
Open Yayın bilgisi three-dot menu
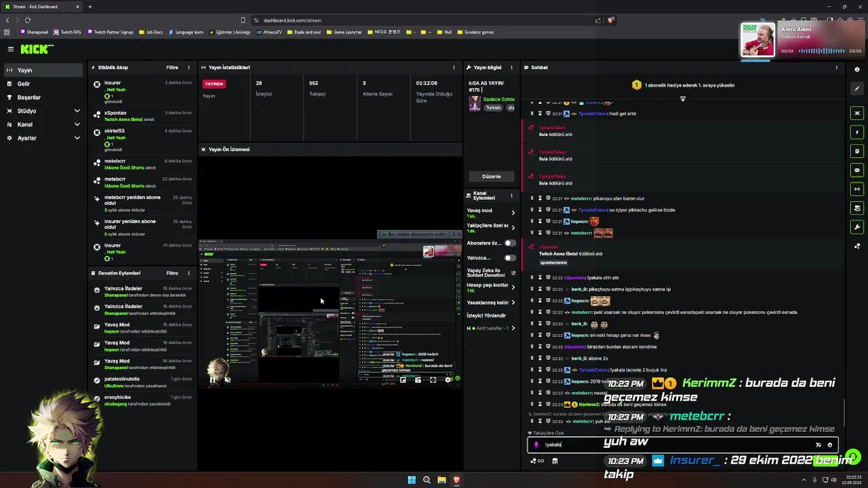[x=512, y=67]
